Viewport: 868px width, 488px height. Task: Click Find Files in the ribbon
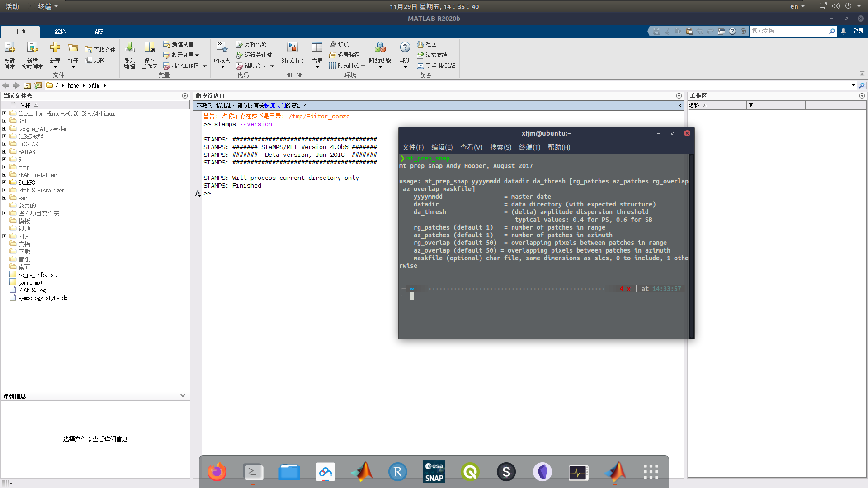click(100, 50)
